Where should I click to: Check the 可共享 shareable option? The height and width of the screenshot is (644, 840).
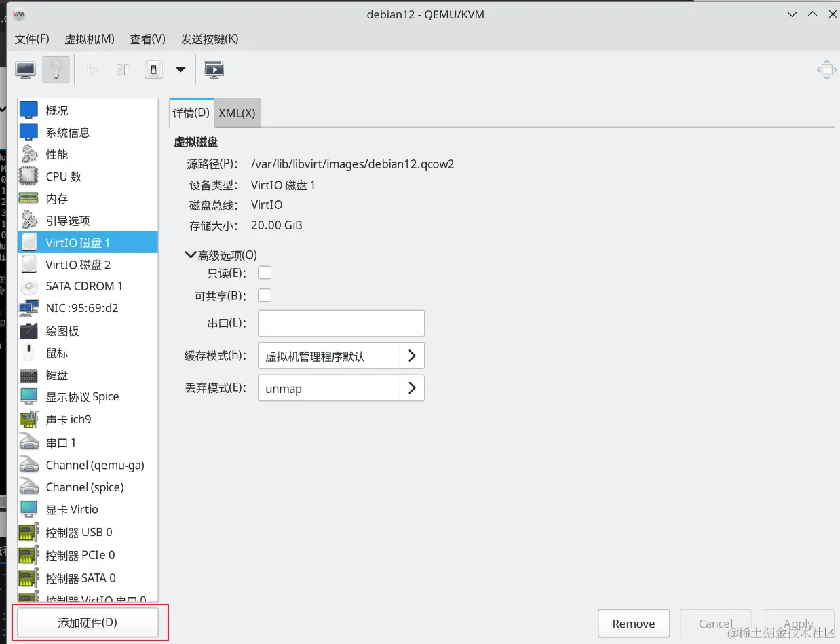[264, 295]
